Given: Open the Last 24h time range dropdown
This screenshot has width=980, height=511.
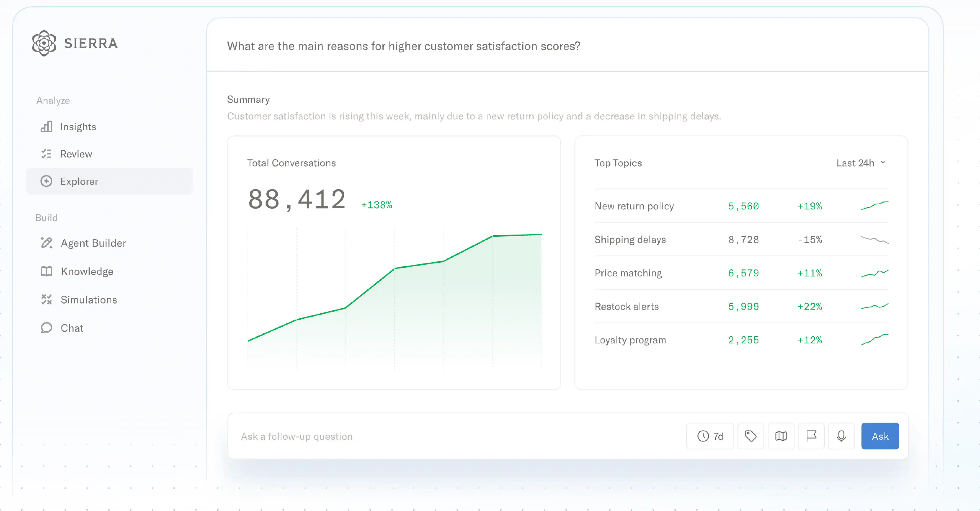Looking at the screenshot, I should (x=862, y=163).
